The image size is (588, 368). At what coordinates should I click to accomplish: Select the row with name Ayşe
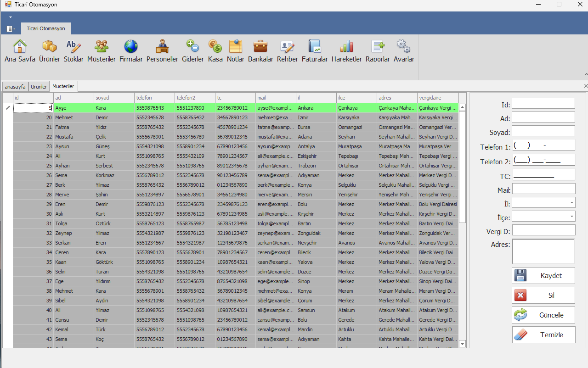[236, 108]
